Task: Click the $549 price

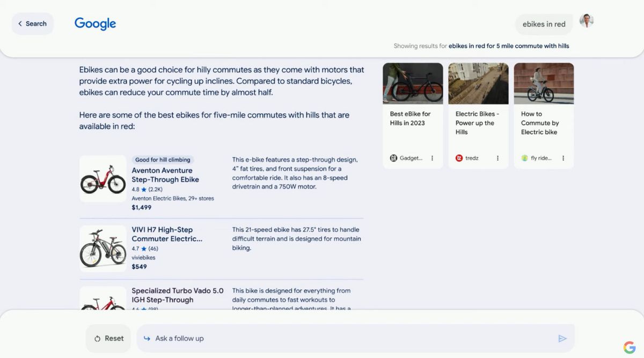Action: (140, 267)
